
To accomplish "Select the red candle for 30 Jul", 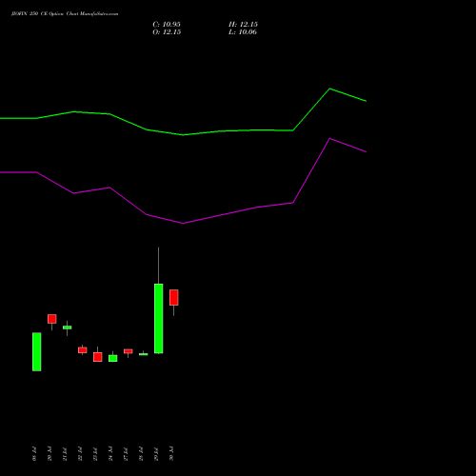I will 174,297.
